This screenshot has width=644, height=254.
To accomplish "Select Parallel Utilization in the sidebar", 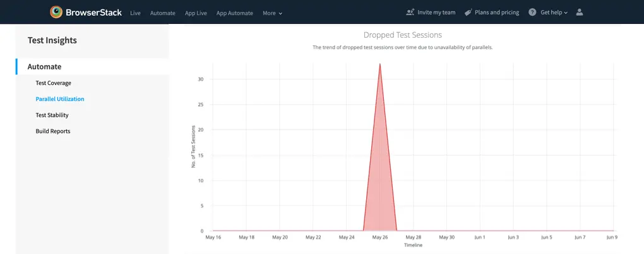I will pyautogui.click(x=59, y=99).
